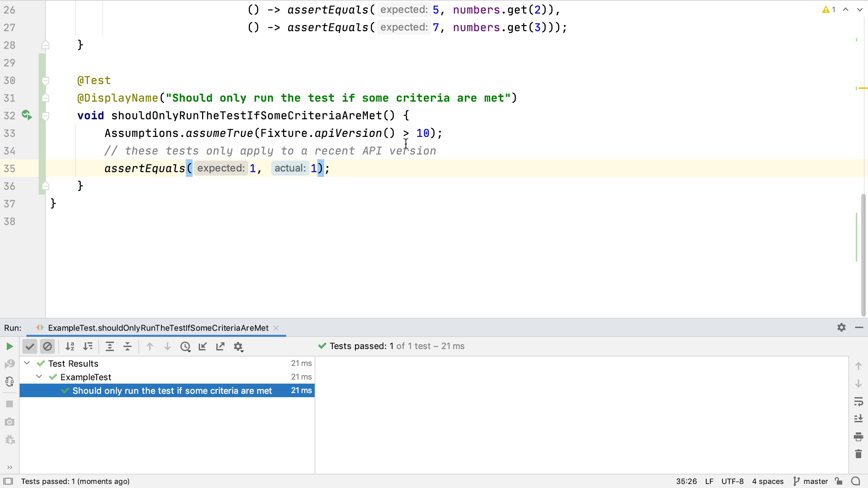Screen dimensions: 868x488
Task: Print the console output
Action: 858,436
